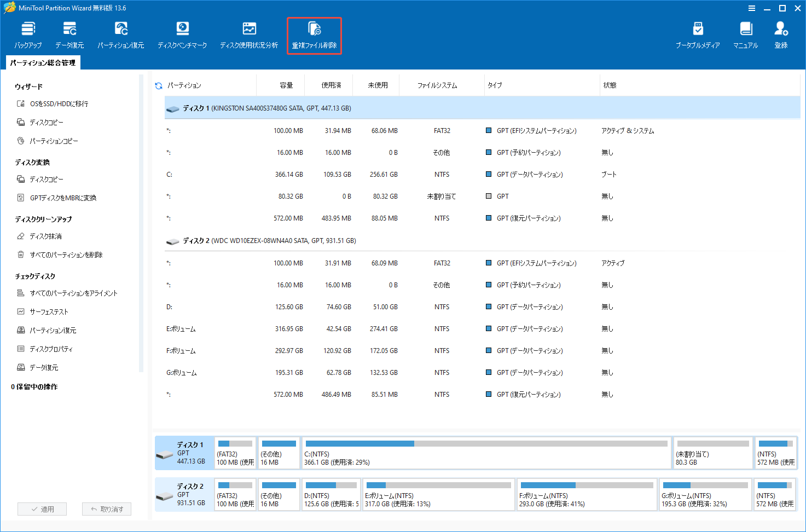Click the 取り消す (Undo) button
Screen dimensions: 806x532
point(106,508)
